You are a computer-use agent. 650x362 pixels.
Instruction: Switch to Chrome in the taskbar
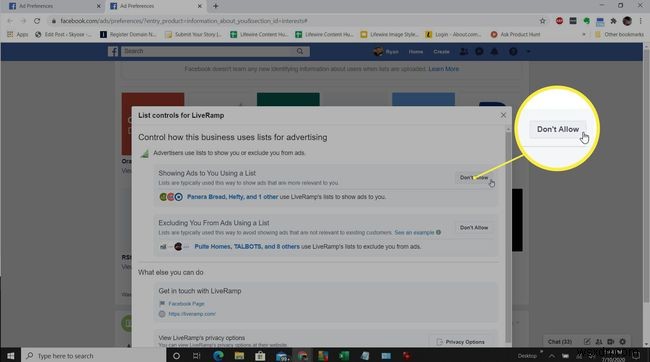click(302, 356)
